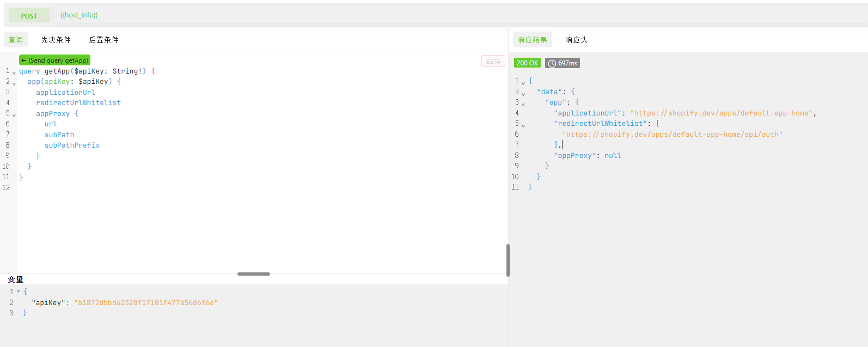Open the 后置条件 tab
This screenshot has width=868, height=347.
pyautogui.click(x=103, y=40)
